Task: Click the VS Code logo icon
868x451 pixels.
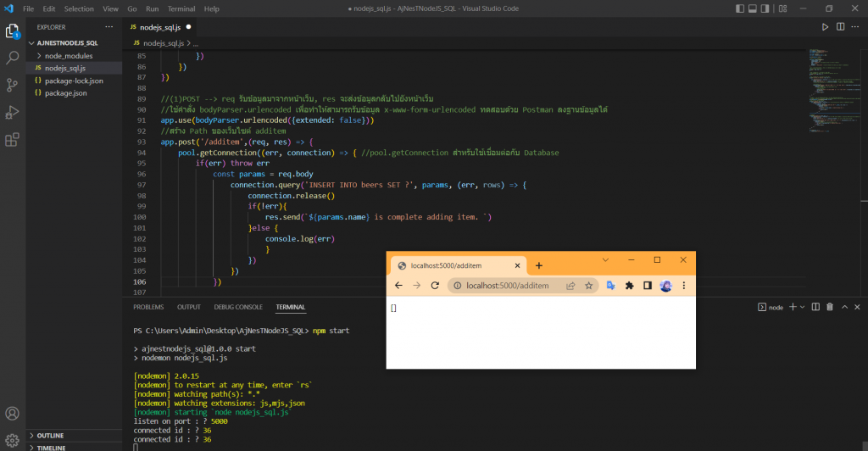Action: click(8, 8)
